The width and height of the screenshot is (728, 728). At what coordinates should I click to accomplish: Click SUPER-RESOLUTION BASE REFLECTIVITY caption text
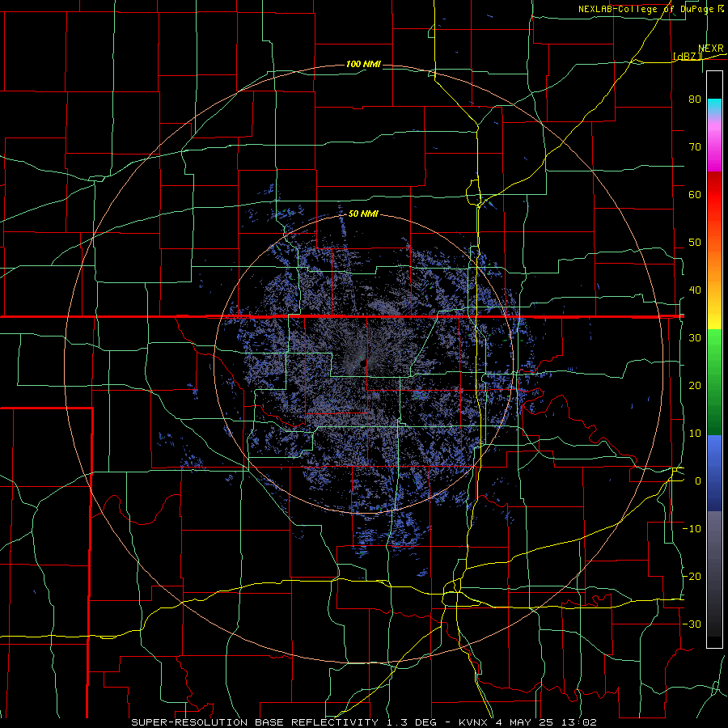click(x=255, y=722)
